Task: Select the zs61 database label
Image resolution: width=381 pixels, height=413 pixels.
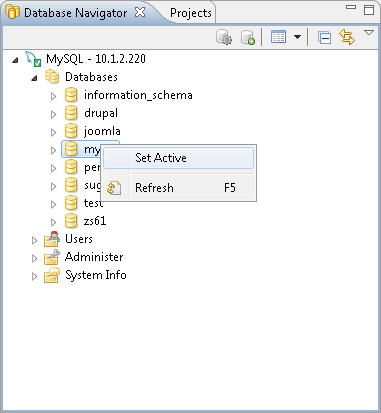Action: (x=95, y=221)
